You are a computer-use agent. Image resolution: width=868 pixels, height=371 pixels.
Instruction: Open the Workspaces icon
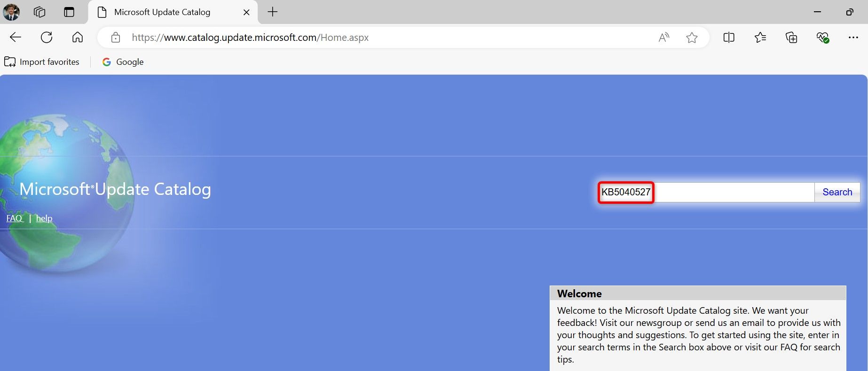tap(39, 12)
